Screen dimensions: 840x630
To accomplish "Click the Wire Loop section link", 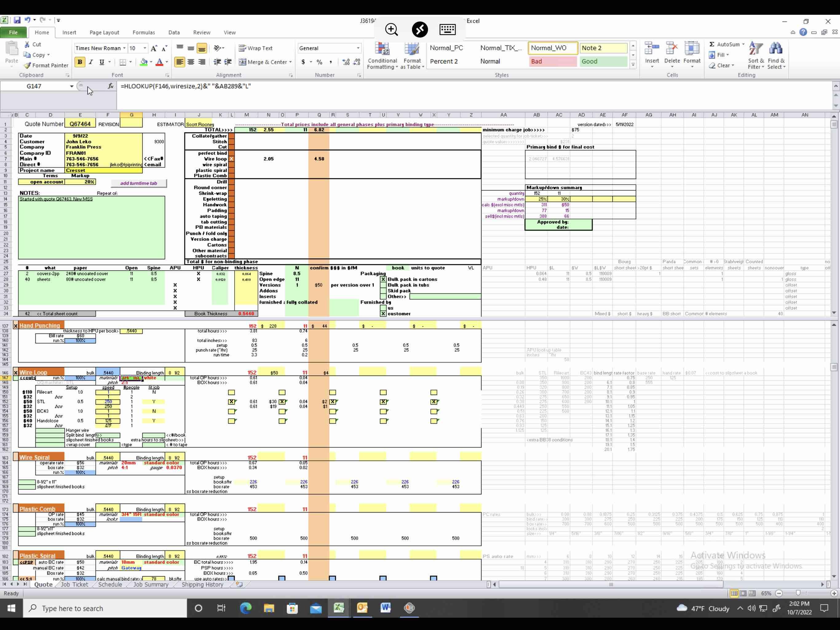I will click(34, 373).
